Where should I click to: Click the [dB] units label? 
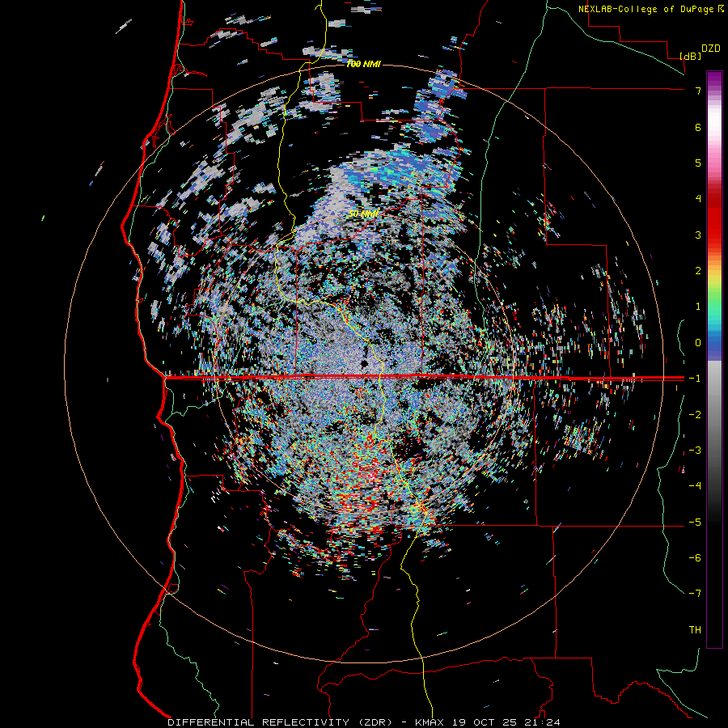[690, 56]
